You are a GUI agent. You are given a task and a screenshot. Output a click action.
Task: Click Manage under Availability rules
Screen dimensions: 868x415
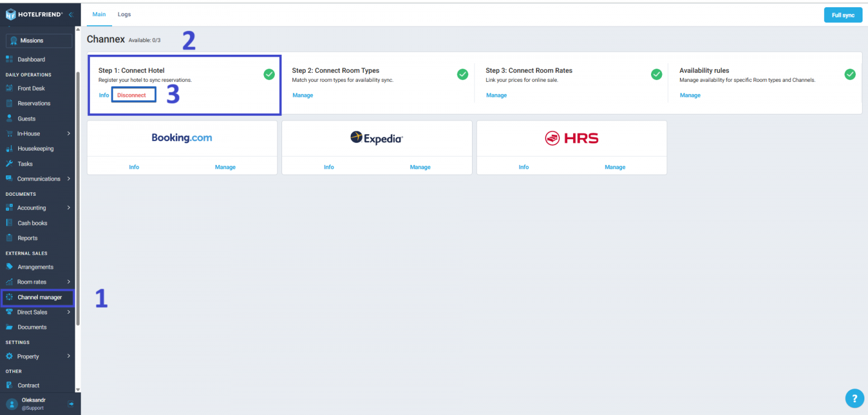pyautogui.click(x=690, y=95)
